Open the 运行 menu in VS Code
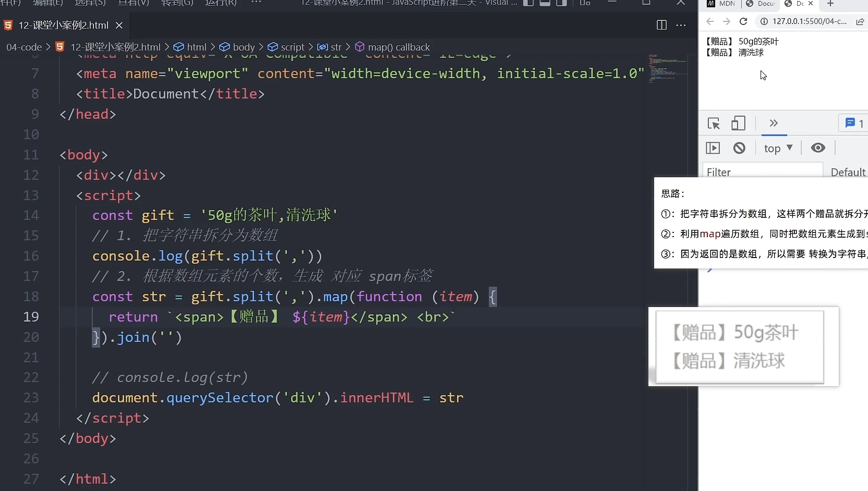This screenshot has width=868, height=491. coord(221,3)
